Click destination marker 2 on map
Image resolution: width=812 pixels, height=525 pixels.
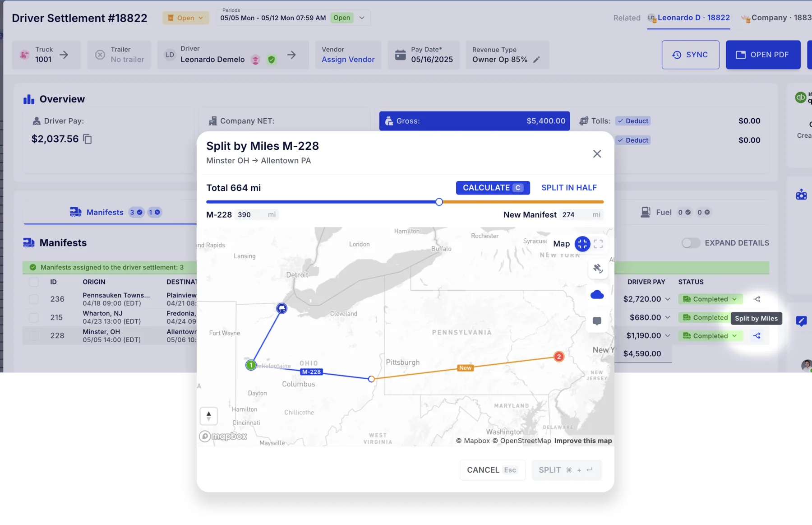tap(558, 357)
